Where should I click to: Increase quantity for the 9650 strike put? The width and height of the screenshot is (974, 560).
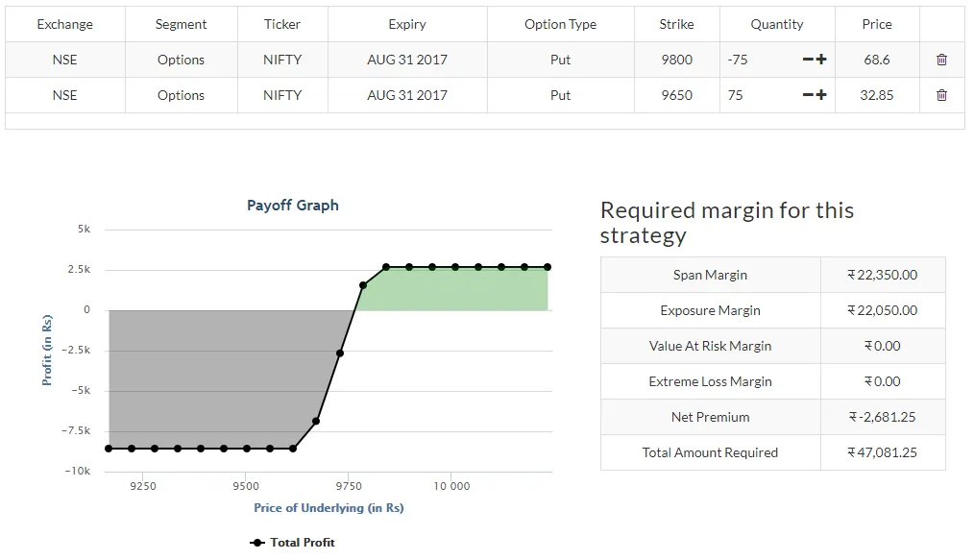click(x=821, y=95)
